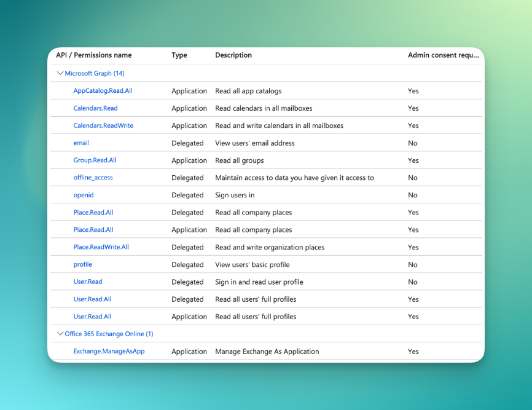
Task: Select the Place.ReadWrite.All permission
Action: [101, 247]
